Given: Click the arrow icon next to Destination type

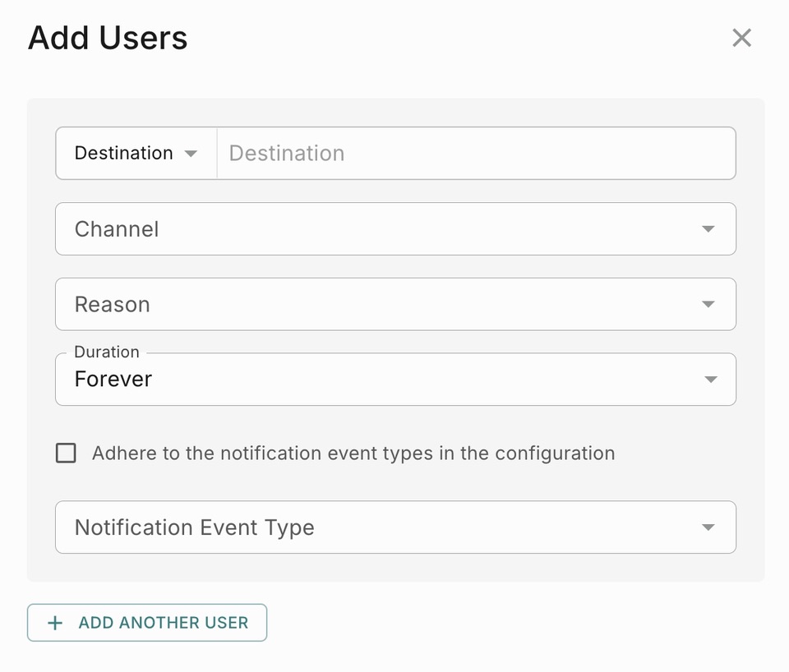Looking at the screenshot, I should (191, 154).
